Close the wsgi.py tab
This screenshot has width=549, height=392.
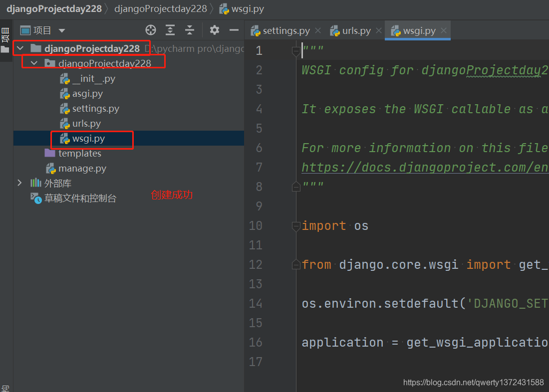(444, 30)
